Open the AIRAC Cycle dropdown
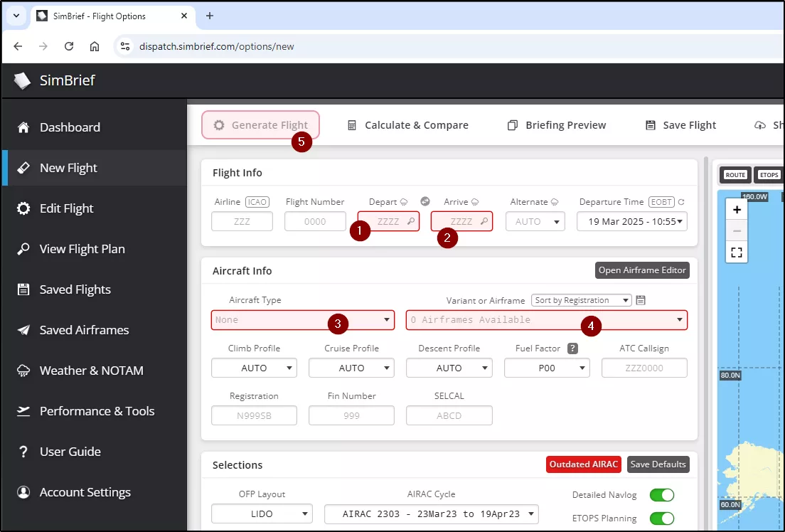Screen dimensions: 785x532 (x=431, y=514)
